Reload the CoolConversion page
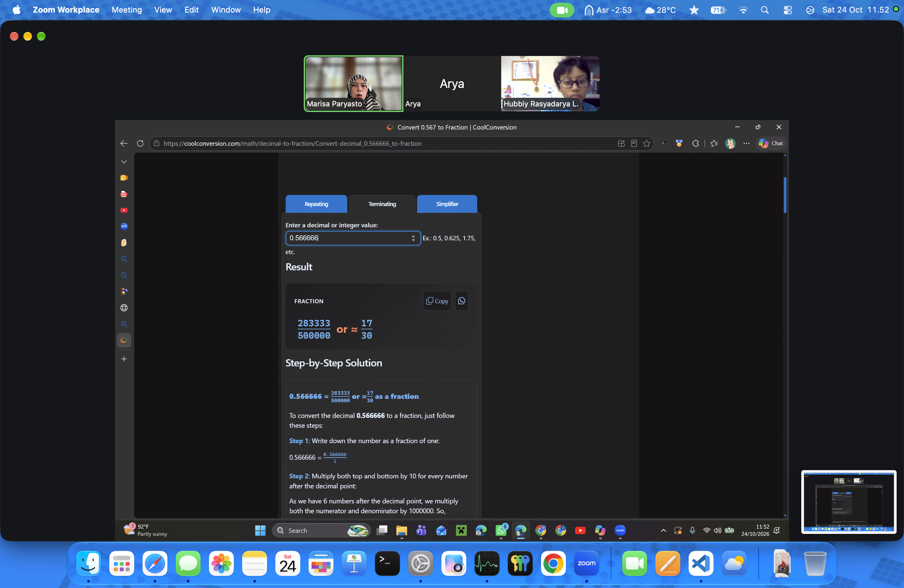Viewport: 904px width, 588px height. point(140,144)
